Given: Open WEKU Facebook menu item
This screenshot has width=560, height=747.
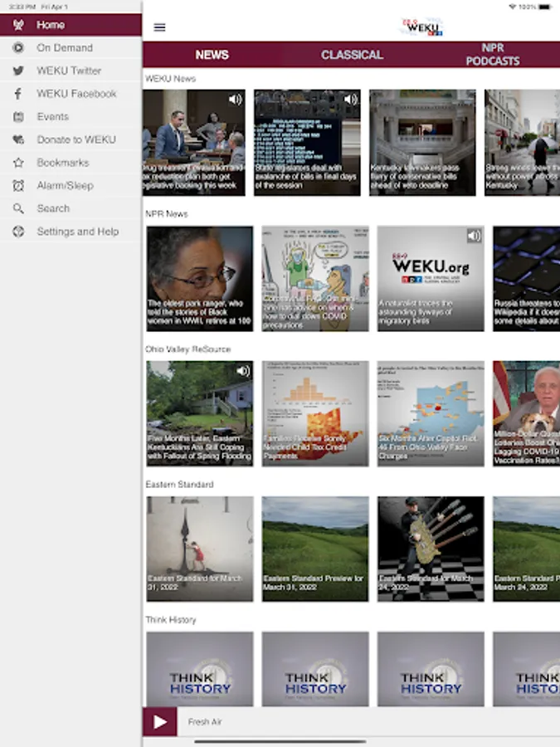Looking at the screenshot, I should pos(71,93).
